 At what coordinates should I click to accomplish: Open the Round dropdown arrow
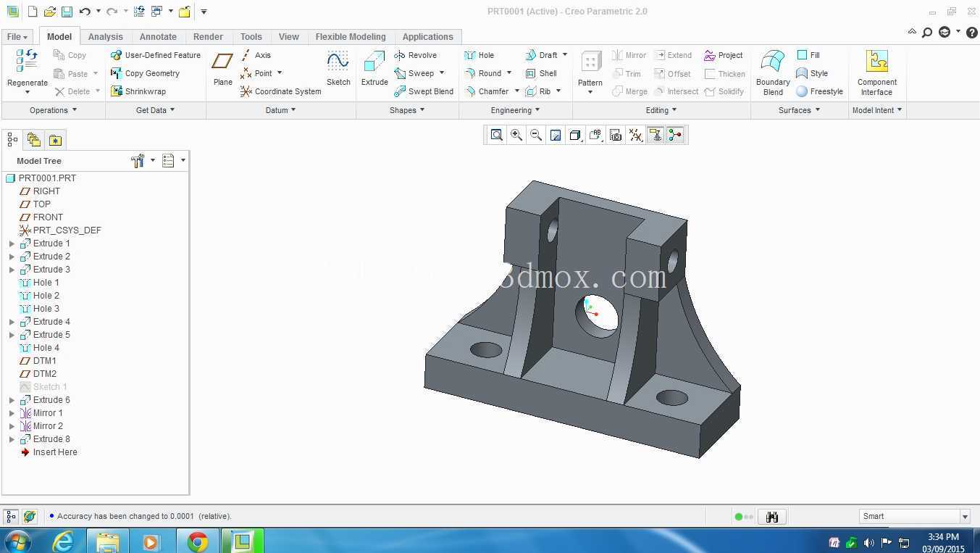pyautogui.click(x=509, y=73)
